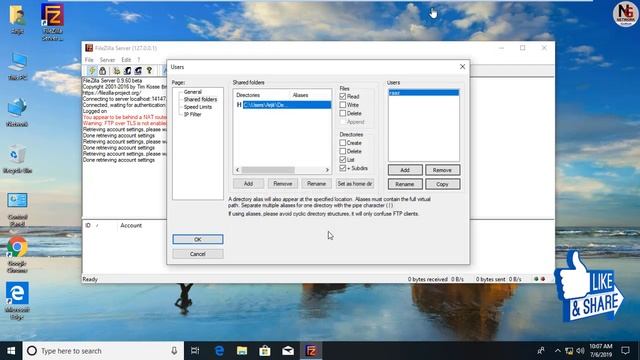The width and height of the screenshot is (640, 360).
Task: Open File Explorer from the taskbar
Action: (x=242, y=351)
